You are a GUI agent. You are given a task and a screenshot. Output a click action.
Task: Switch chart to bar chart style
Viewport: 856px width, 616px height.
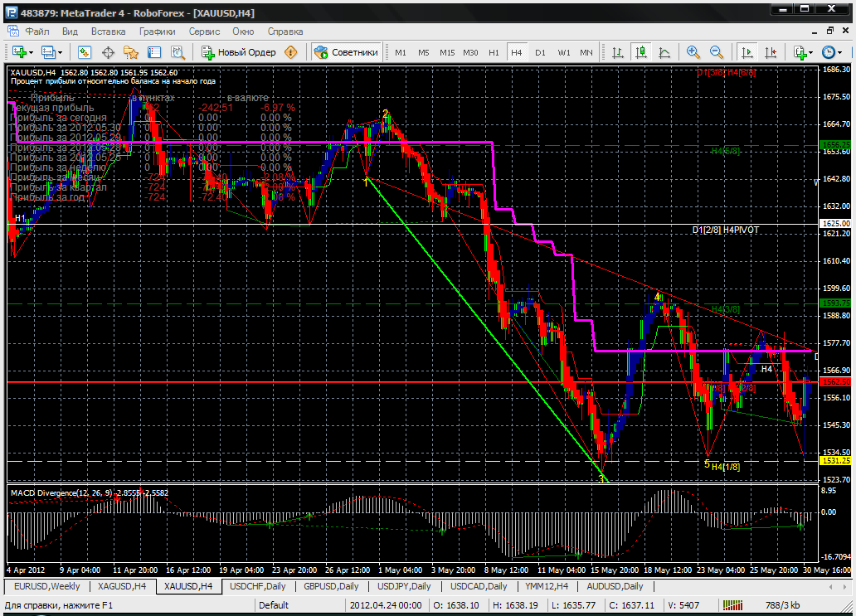[618, 52]
